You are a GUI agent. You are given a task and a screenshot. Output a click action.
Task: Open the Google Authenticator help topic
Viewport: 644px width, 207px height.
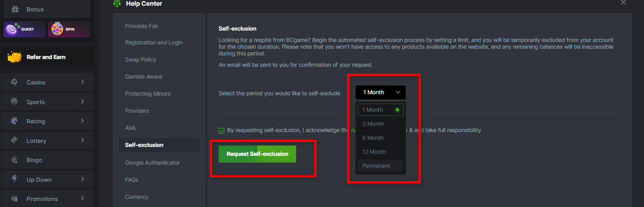(152, 162)
